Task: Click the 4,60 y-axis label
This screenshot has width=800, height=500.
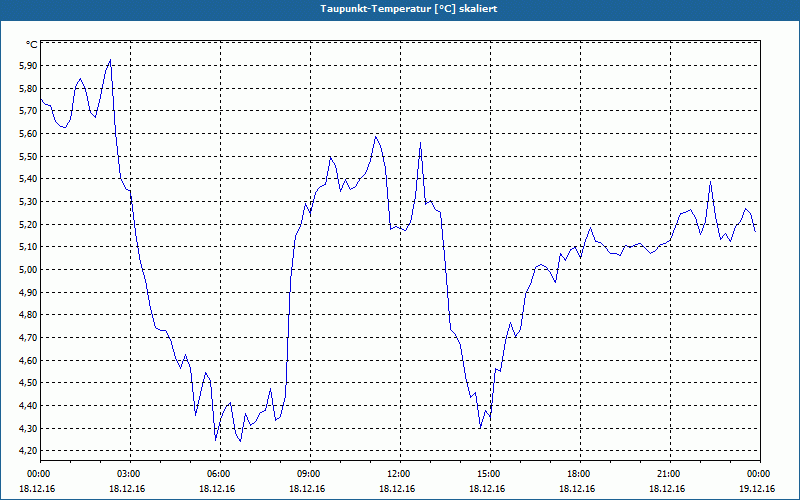Action: coord(29,360)
